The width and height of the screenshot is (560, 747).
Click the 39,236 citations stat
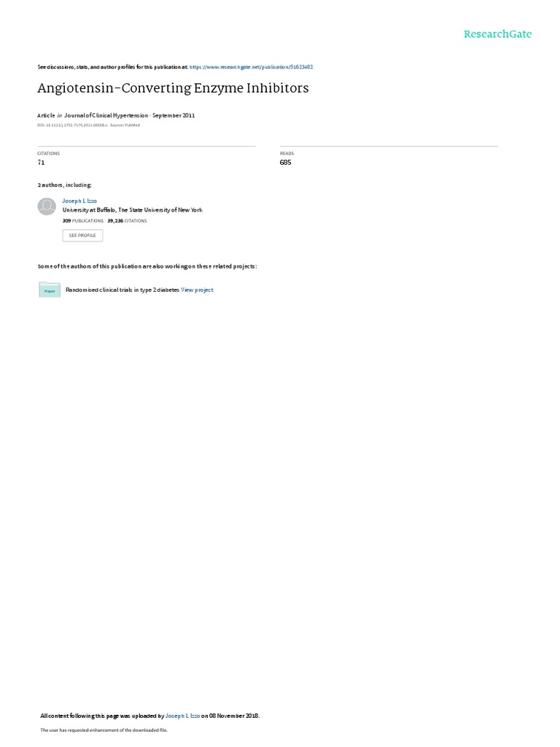point(127,221)
